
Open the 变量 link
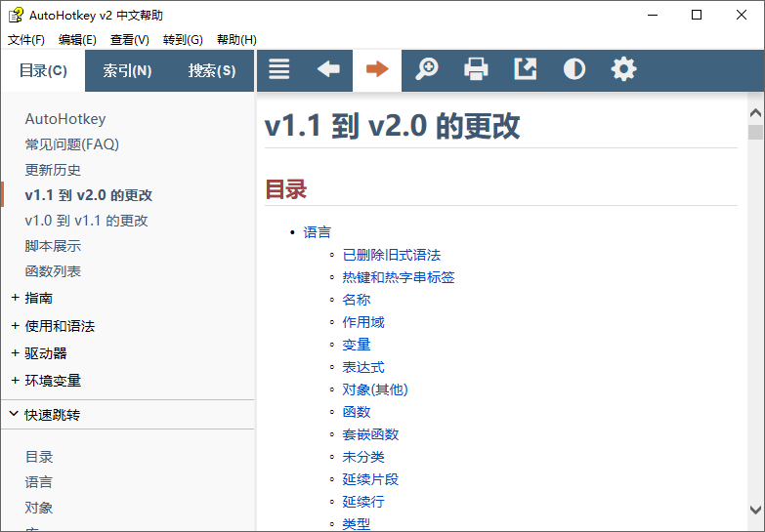357,345
